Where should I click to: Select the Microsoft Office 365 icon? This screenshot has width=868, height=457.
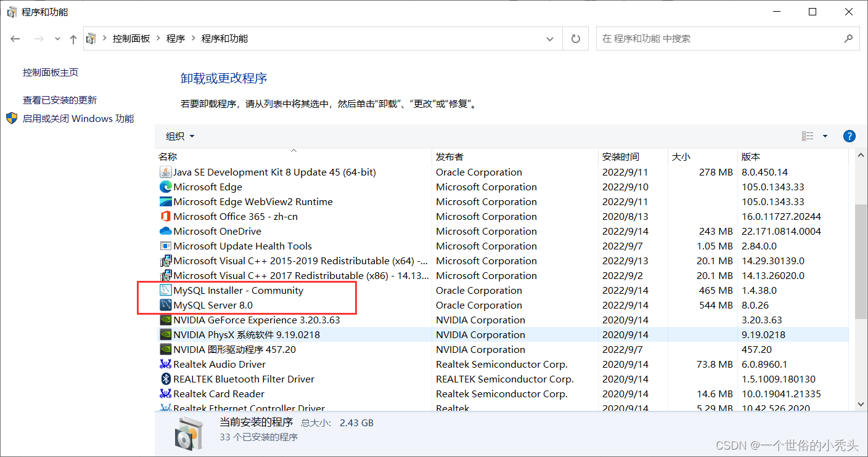165,216
